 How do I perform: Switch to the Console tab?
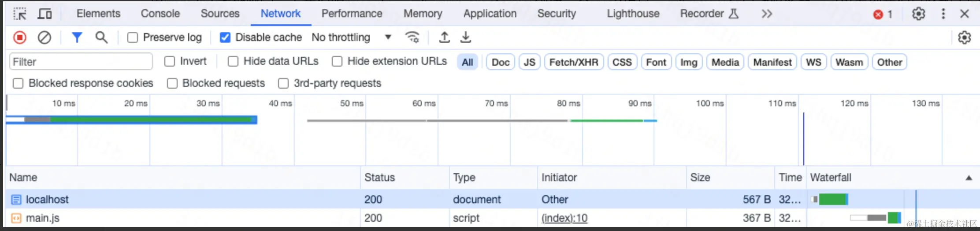(x=160, y=14)
